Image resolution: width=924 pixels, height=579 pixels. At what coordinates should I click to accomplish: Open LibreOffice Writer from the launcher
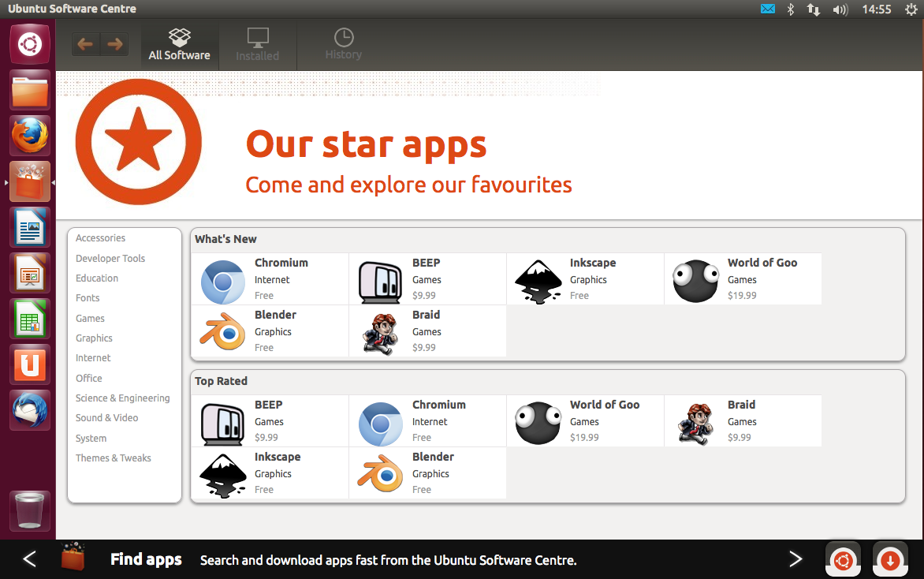pos(29,228)
